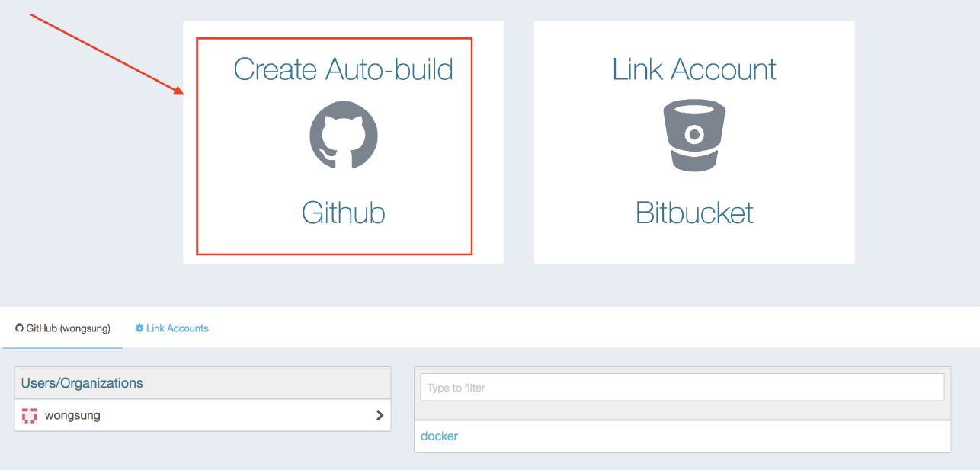Open the docker repository link
This screenshot has width=980, height=470.
tap(439, 436)
